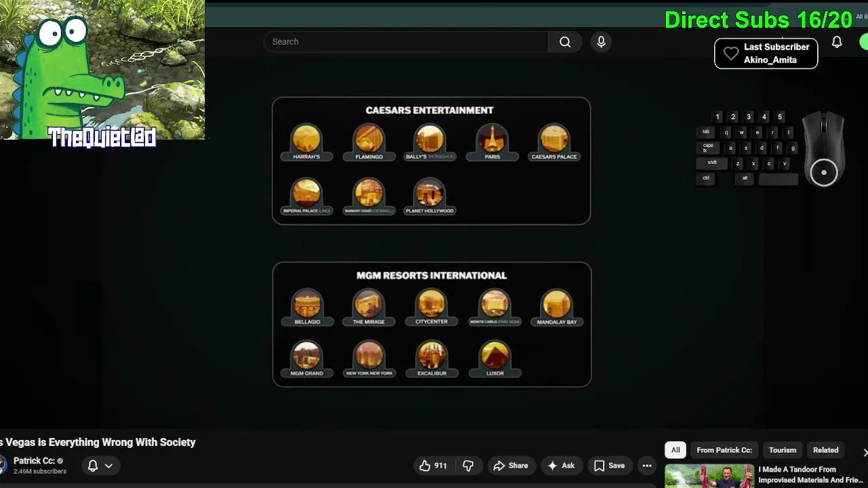Click the video title text
This screenshot has width=868, height=488.
98,443
